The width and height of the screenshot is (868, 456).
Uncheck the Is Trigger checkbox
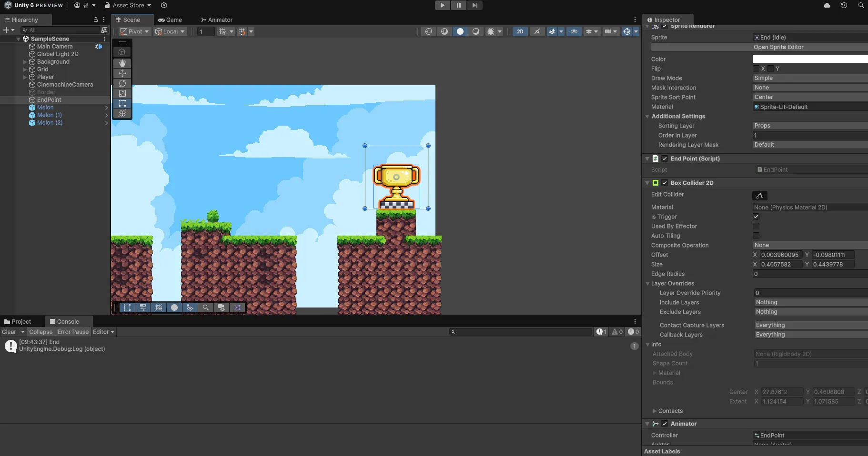tap(756, 217)
